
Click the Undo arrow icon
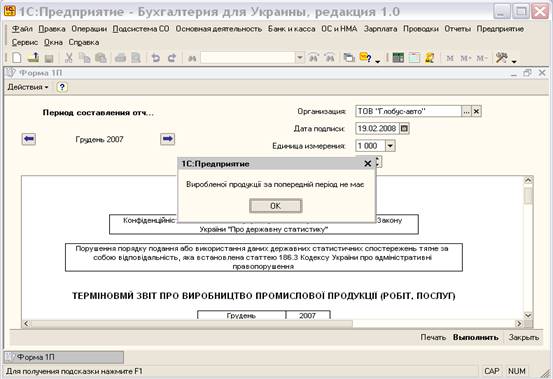point(156,58)
